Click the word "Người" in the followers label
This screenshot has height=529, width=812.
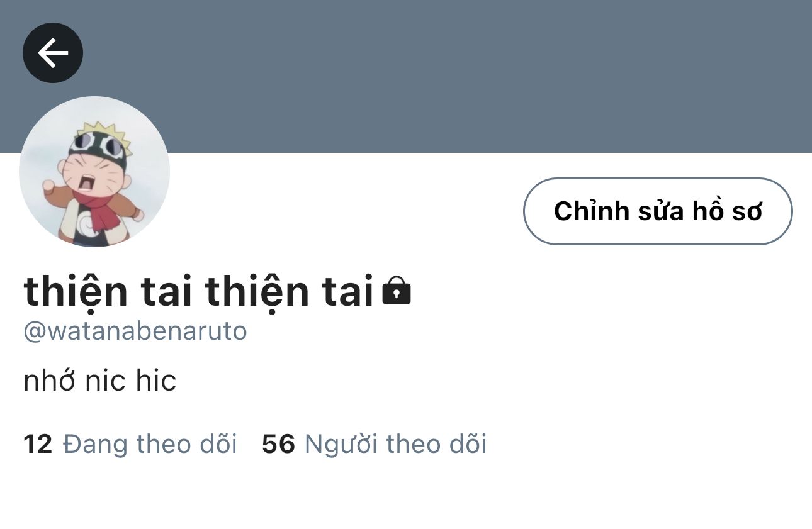tap(341, 445)
